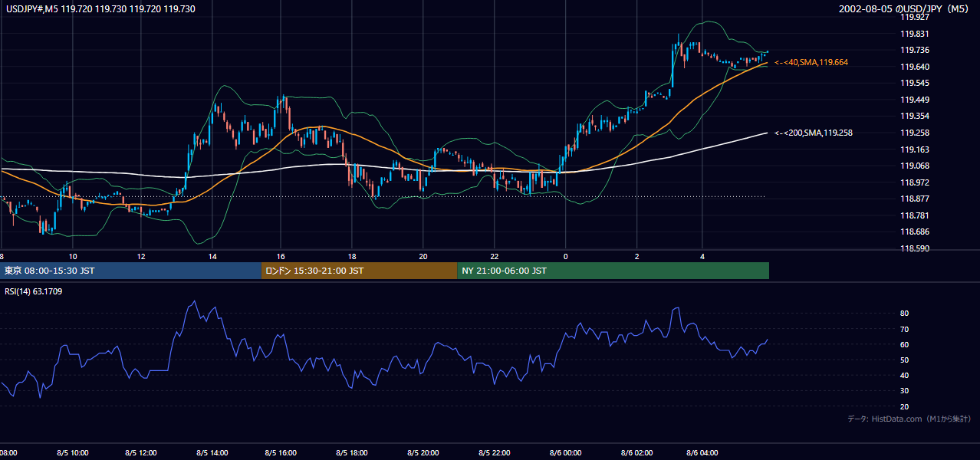Click the hour 4 tick on the price chart

click(x=702, y=257)
